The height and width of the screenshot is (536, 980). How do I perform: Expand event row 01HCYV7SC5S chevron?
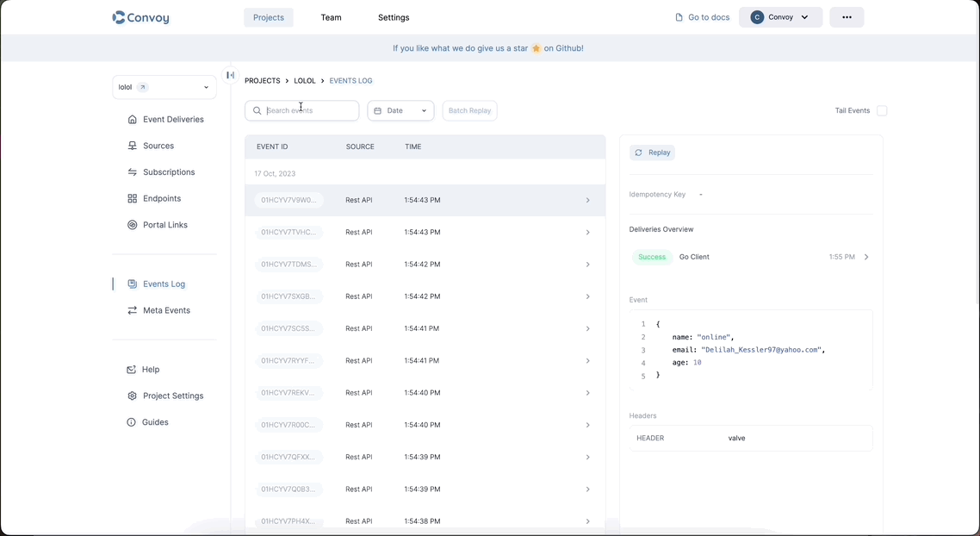point(587,328)
